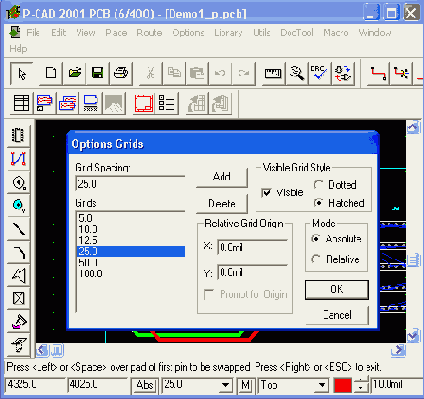Select the Place Component tool in sidebar
Image resolution: width=424 pixels, height=399 pixels.
coord(18,135)
